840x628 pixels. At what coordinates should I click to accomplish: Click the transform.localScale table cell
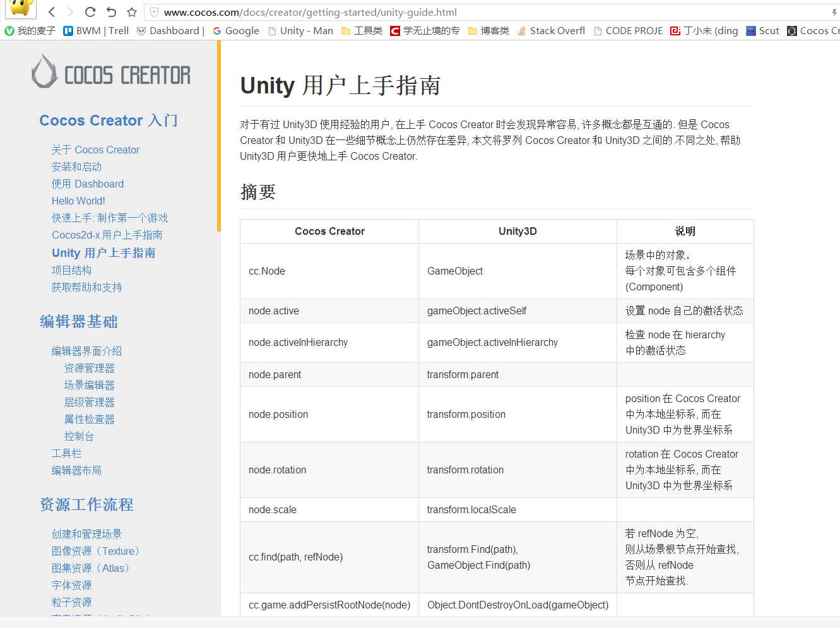coord(518,509)
